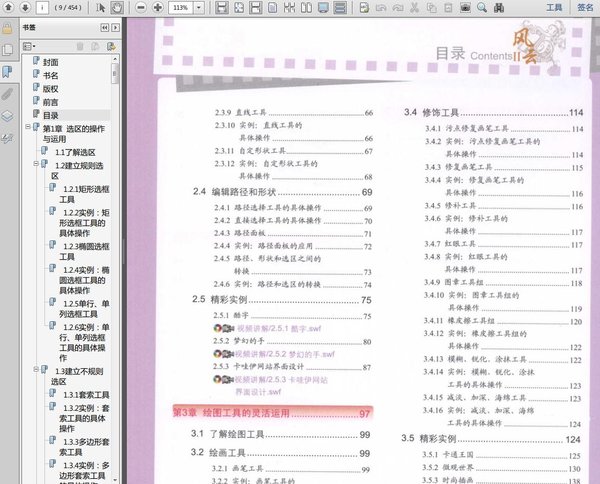
Task: Click right-arrow button in 书签 header
Action: tap(115, 28)
